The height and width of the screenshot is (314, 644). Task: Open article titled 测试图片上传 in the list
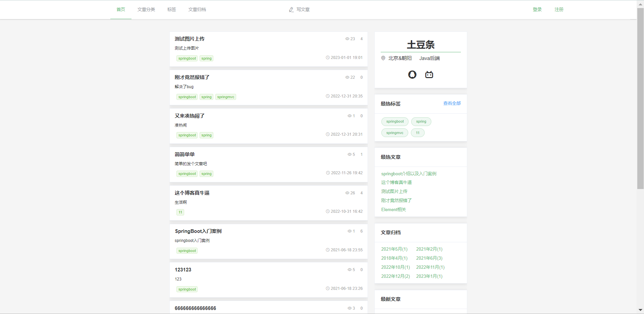(x=190, y=39)
